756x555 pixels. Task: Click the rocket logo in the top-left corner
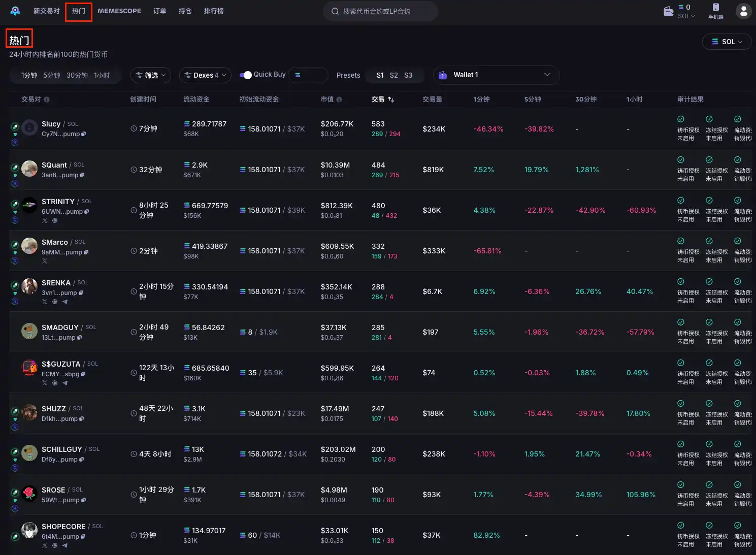[x=15, y=11]
